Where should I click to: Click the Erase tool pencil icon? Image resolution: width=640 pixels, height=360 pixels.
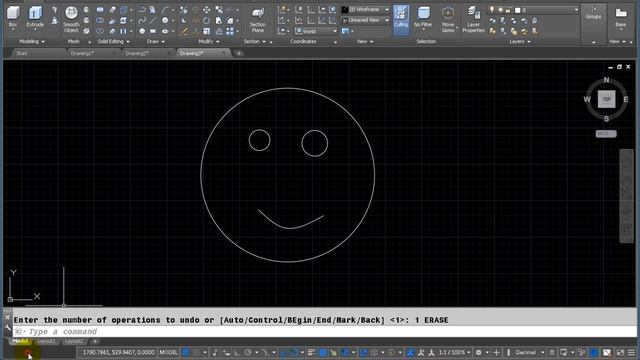pos(184,31)
